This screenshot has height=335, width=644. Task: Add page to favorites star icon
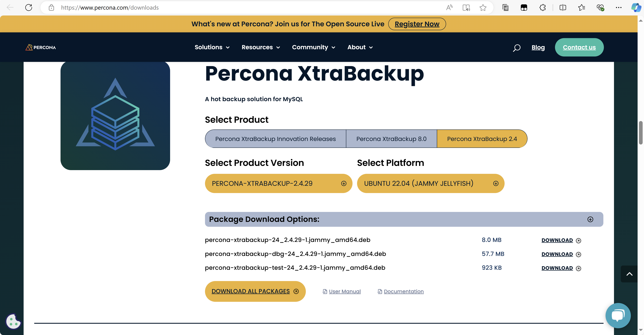point(483,7)
